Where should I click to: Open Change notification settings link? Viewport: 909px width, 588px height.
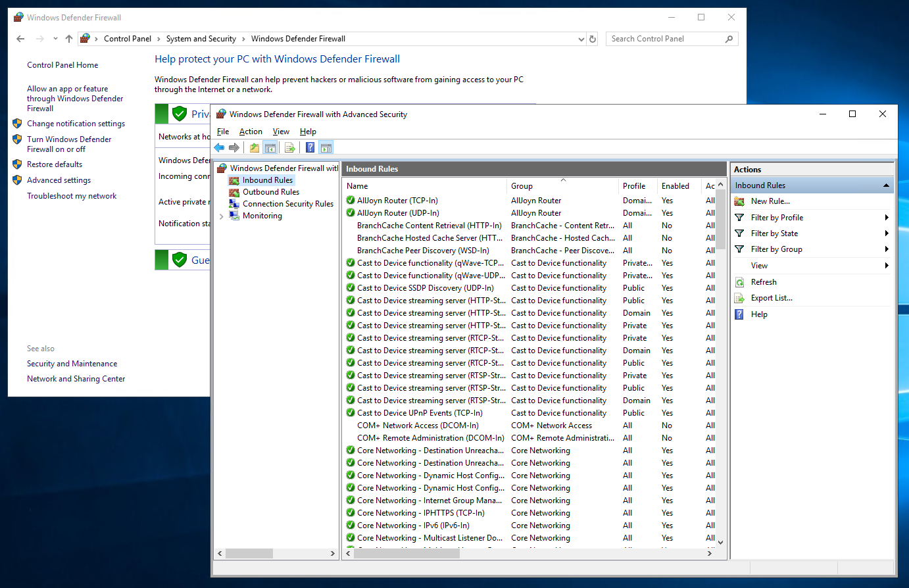click(76, 124)
